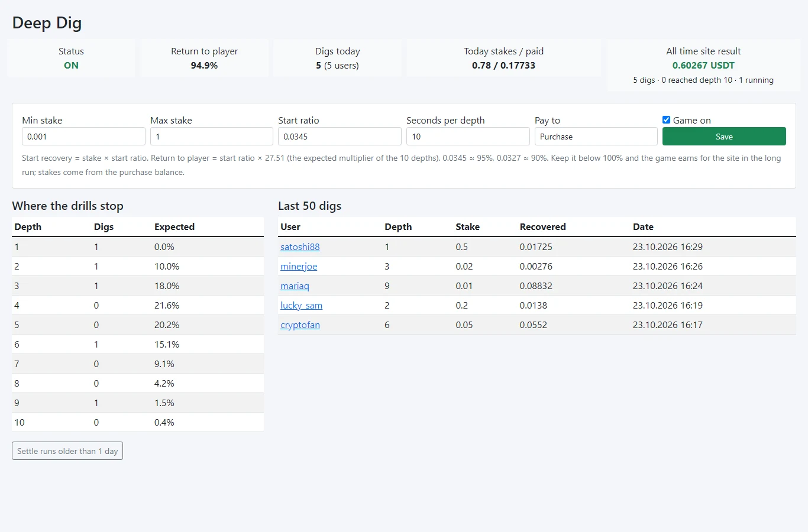Click the Where the drills stop heading
808x532 pixels.
(67, 206)
